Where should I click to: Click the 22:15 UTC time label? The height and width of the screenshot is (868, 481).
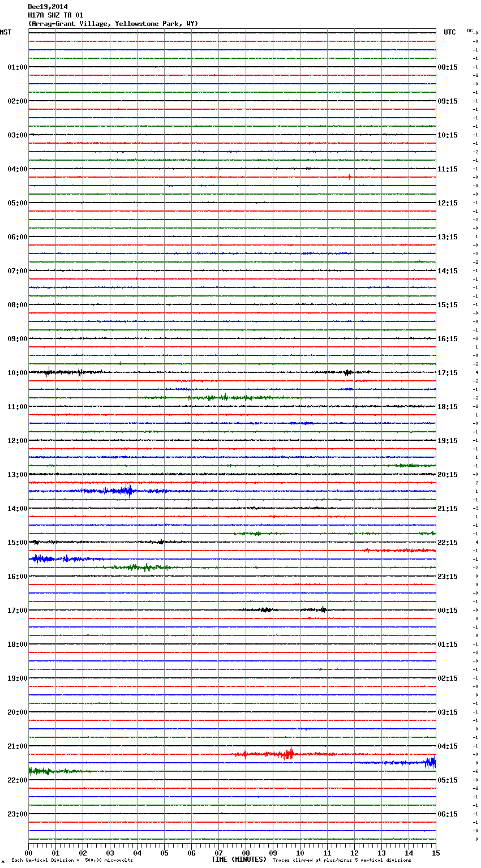pos(448,543)
